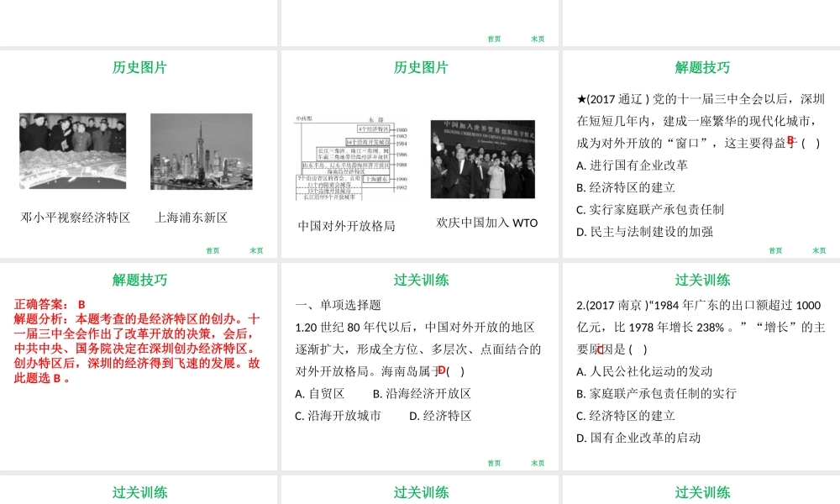Click option A. 自贸区
This screenshot has width=840, height=504.
[320, 394]
